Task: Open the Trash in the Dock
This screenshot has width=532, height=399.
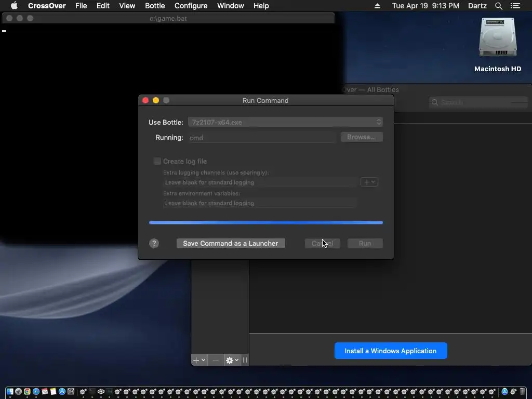Action: 523,392
